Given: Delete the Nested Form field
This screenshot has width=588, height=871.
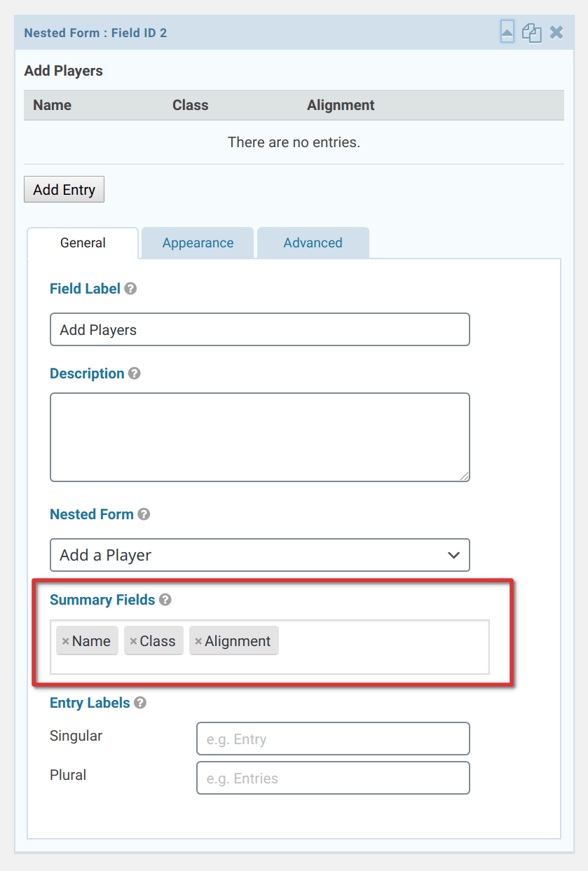Looking at the screenshot, I should point(556,32).
